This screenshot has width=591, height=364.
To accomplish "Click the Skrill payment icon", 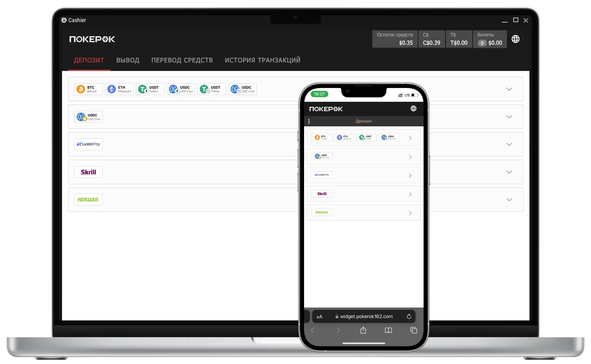I will [88, 172].
